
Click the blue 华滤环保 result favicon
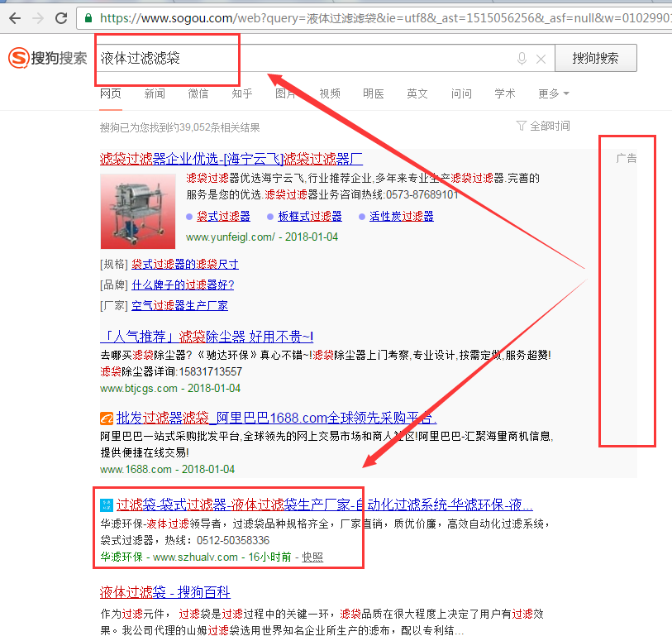point(106,505)
